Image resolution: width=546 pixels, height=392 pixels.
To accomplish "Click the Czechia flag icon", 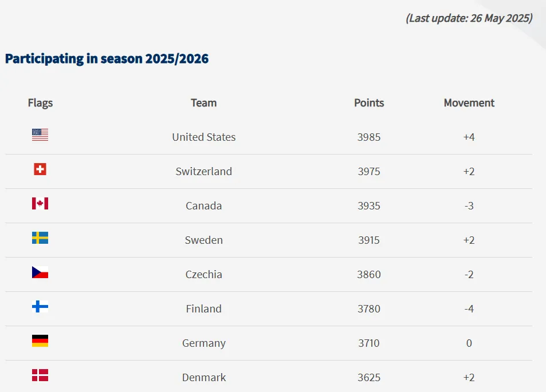I will pos(40,272).
